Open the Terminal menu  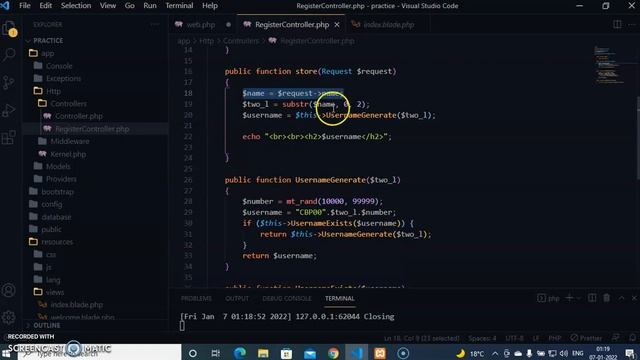click(x=179, y=6)
